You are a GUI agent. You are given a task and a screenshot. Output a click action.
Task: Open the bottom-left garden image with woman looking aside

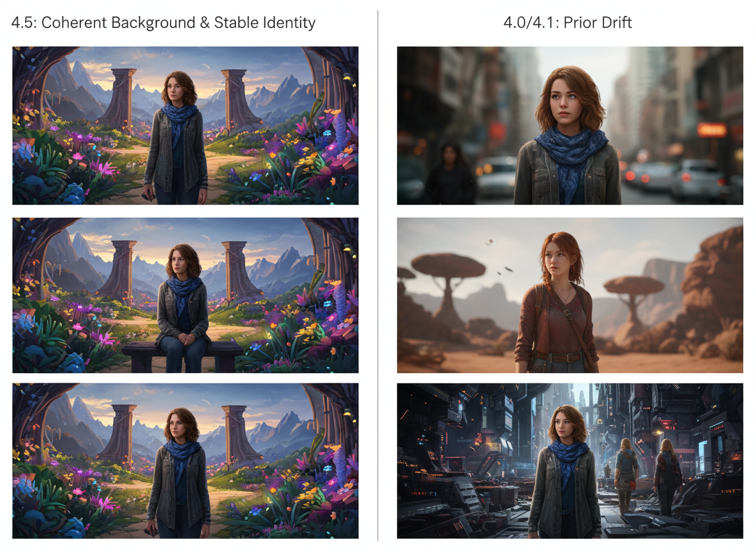point(185,461)
